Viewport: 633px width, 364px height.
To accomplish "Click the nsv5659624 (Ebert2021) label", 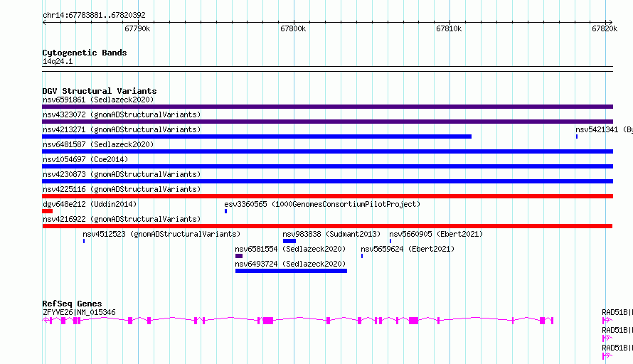I will click(408, 249).
